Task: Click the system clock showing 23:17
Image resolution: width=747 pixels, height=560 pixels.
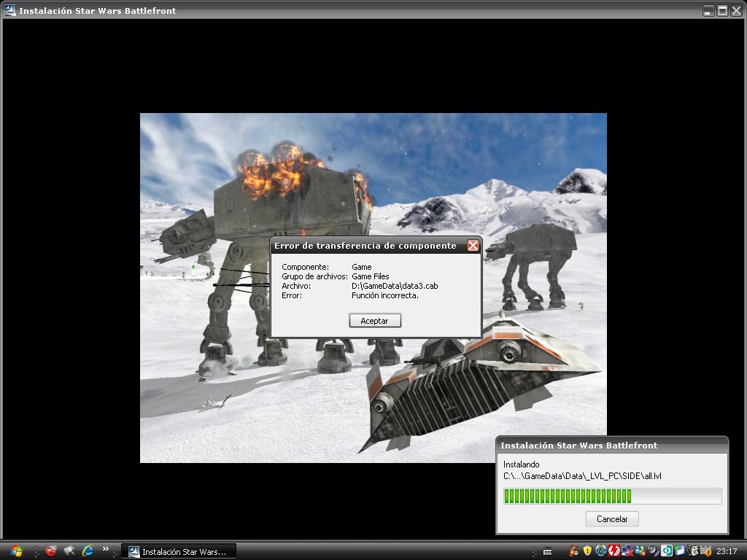Action: (727, 551)
